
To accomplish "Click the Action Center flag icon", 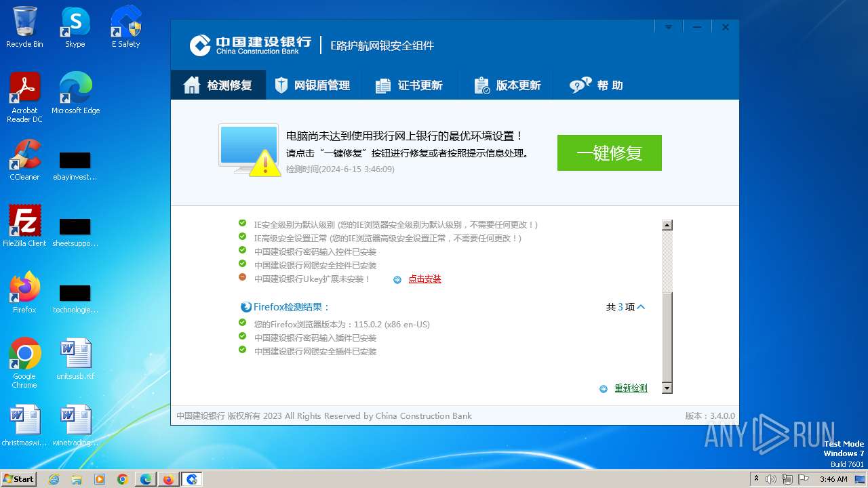I will click(x=804, y=479).
